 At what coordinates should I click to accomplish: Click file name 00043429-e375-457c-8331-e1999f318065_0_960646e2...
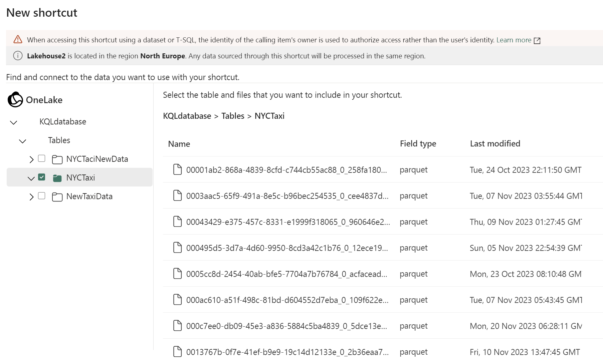coord(288,222)
